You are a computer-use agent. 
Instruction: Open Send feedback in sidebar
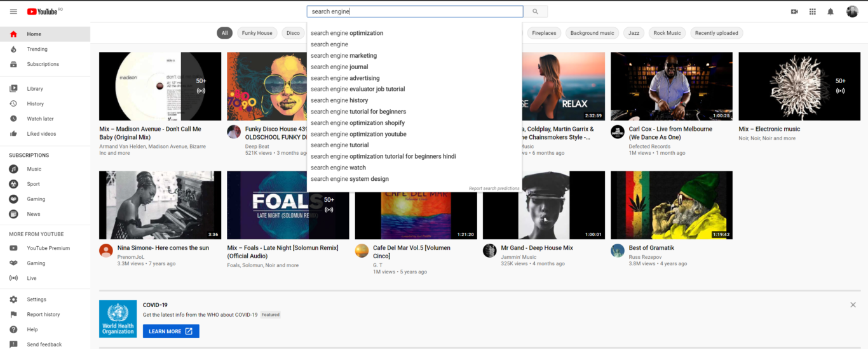point(45,344)
